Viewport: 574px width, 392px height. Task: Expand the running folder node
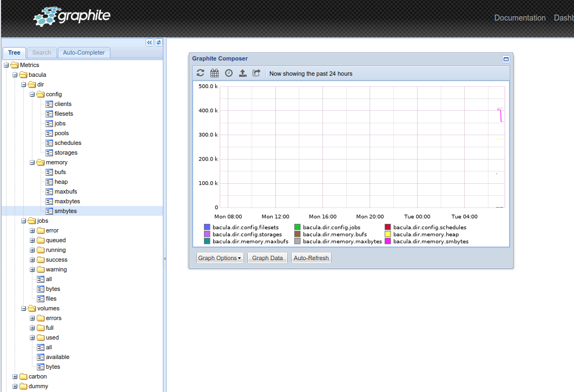[x=32, y=250]
